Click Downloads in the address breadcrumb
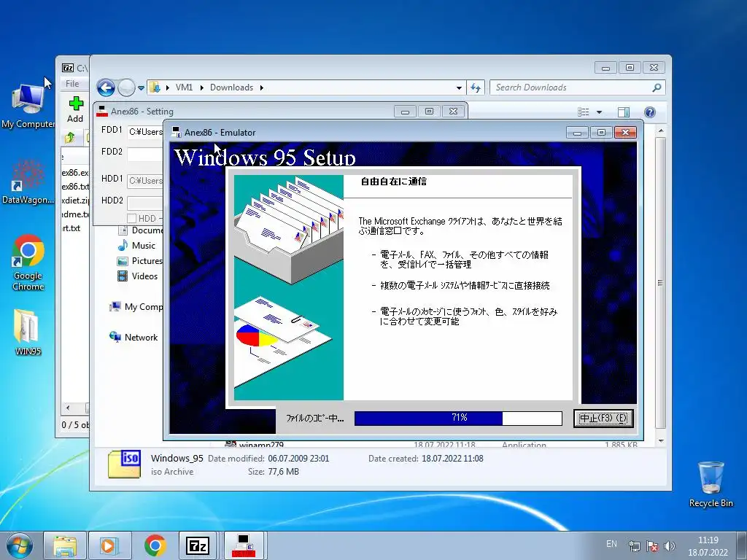Viewport: 747px width, 560px height. (231, 87)
